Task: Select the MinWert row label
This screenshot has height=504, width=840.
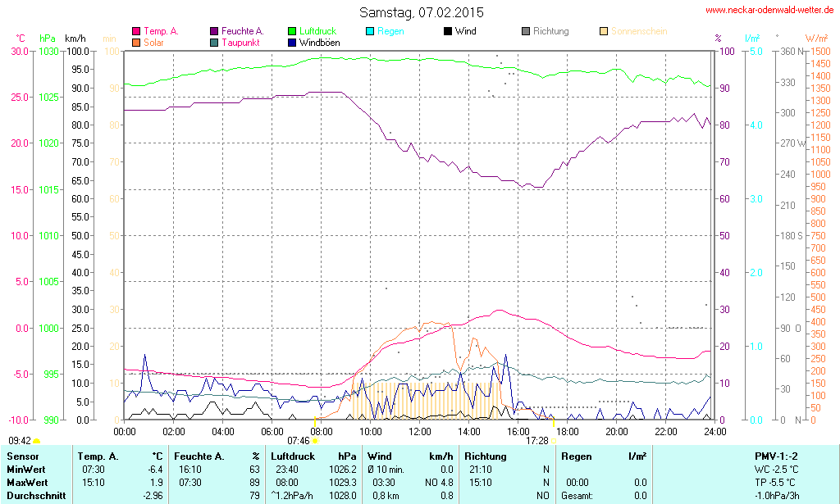Action: coord(26,469)
